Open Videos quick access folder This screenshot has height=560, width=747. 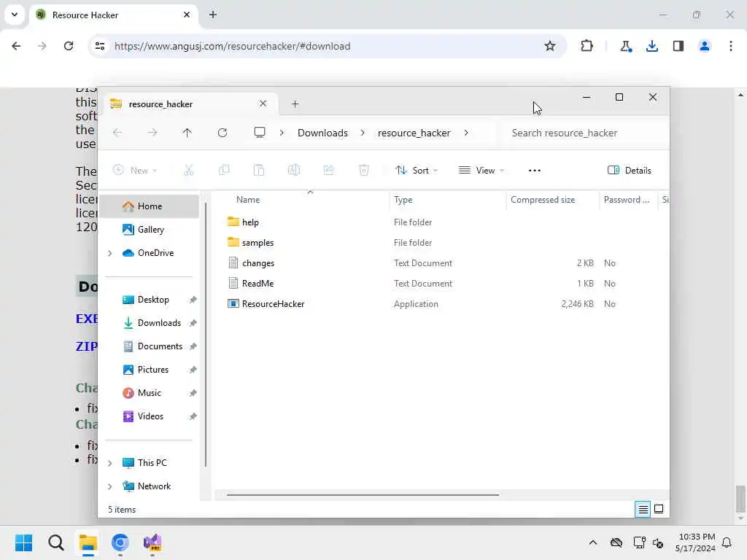(150, 416)
